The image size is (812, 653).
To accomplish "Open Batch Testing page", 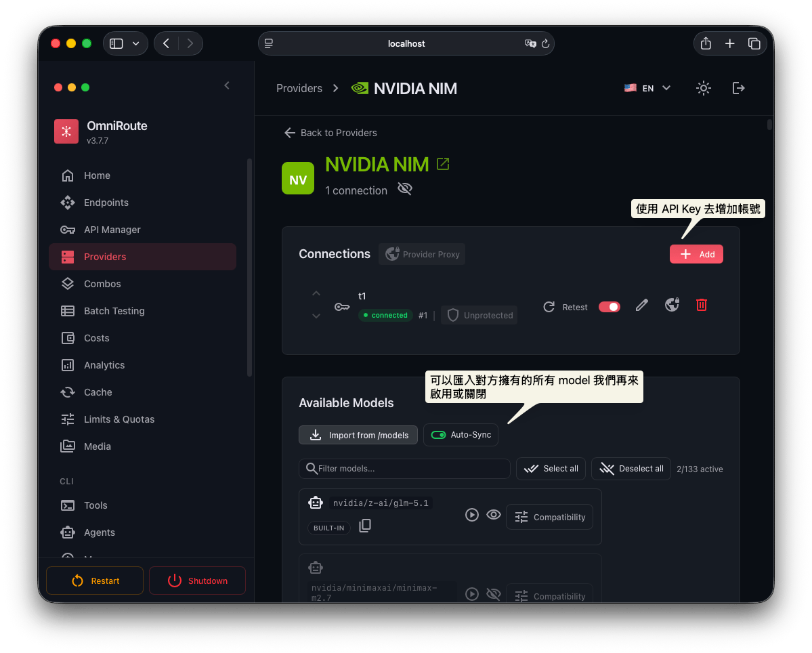I will tap(142, 311).
